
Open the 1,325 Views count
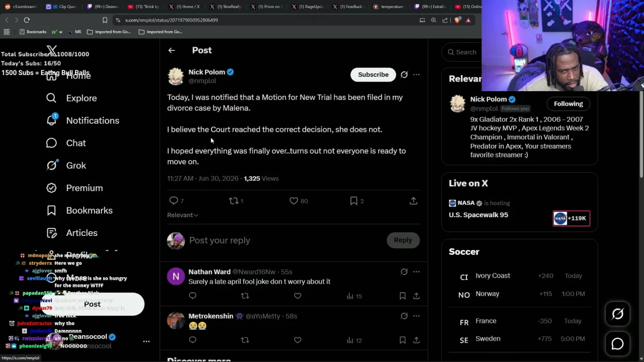click(261, 179)
